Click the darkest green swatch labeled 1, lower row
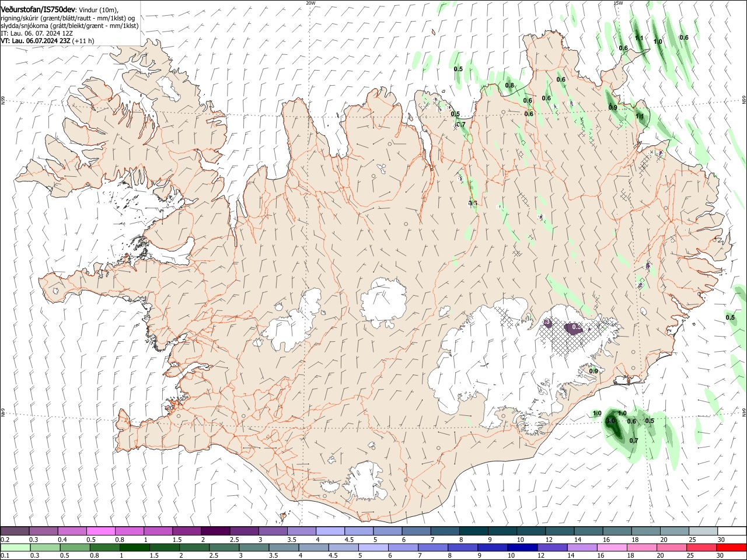Image resolution: width=747 pixels, height=560 pixels. (x=134, y=547)
